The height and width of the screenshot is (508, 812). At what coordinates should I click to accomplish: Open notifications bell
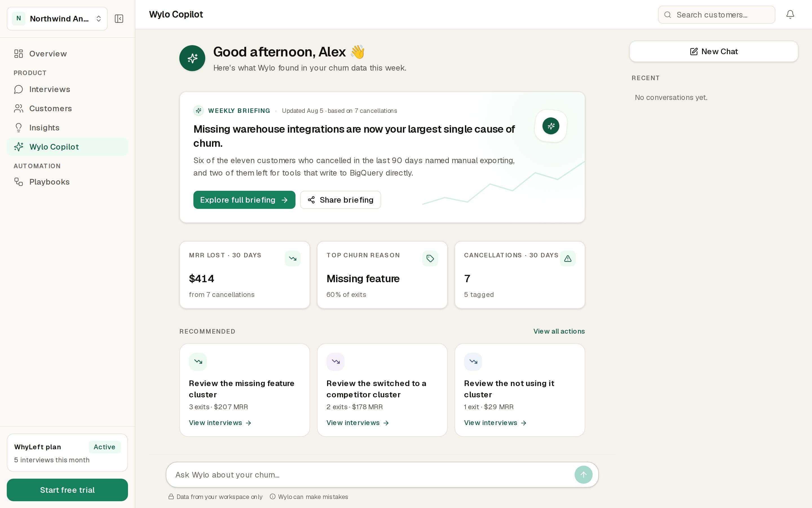tap(790, 14)
